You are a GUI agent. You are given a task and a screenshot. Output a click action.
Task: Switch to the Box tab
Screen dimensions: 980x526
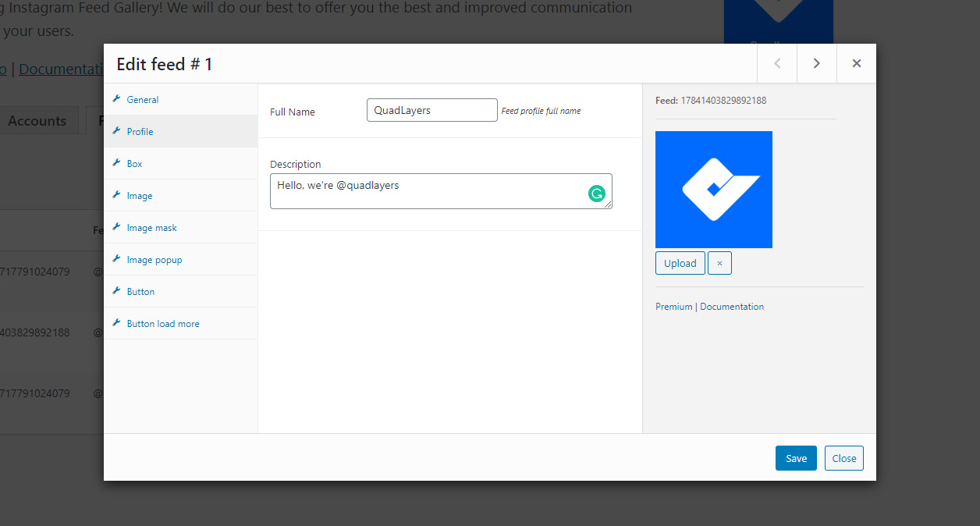pyautogui.click(x=180, y=164)
